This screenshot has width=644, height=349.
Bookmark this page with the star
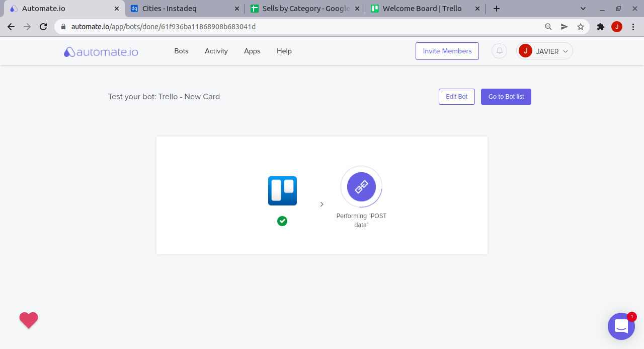[x=581, y=27]
